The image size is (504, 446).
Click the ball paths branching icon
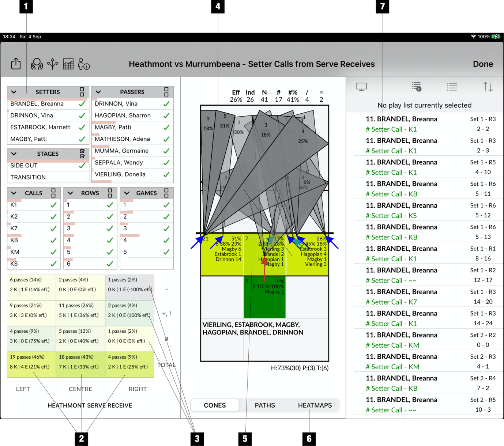52,63
